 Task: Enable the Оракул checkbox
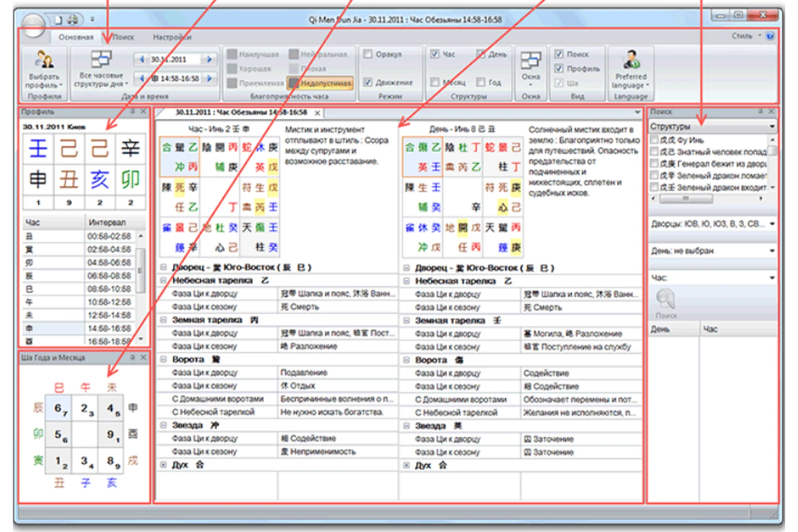[x=367, y=54]
